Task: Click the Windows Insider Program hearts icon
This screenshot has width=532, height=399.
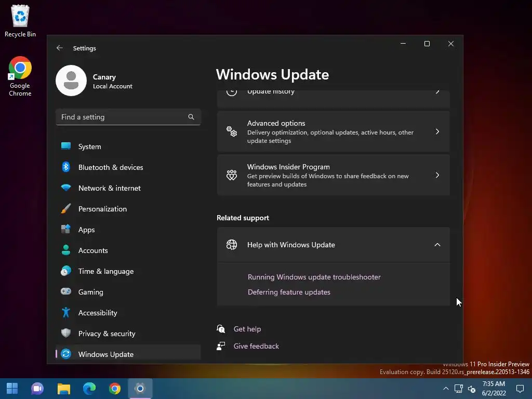Action: coord(232,175)
